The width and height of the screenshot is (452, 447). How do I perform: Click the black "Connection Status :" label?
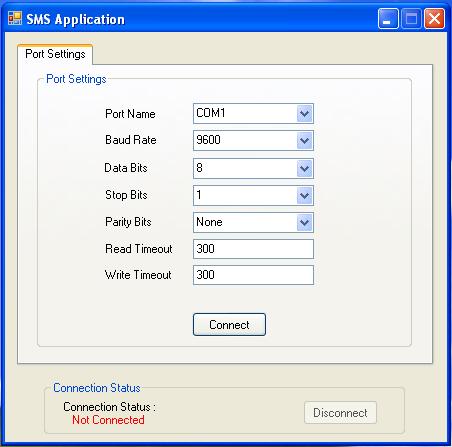[x=109, y=407]
